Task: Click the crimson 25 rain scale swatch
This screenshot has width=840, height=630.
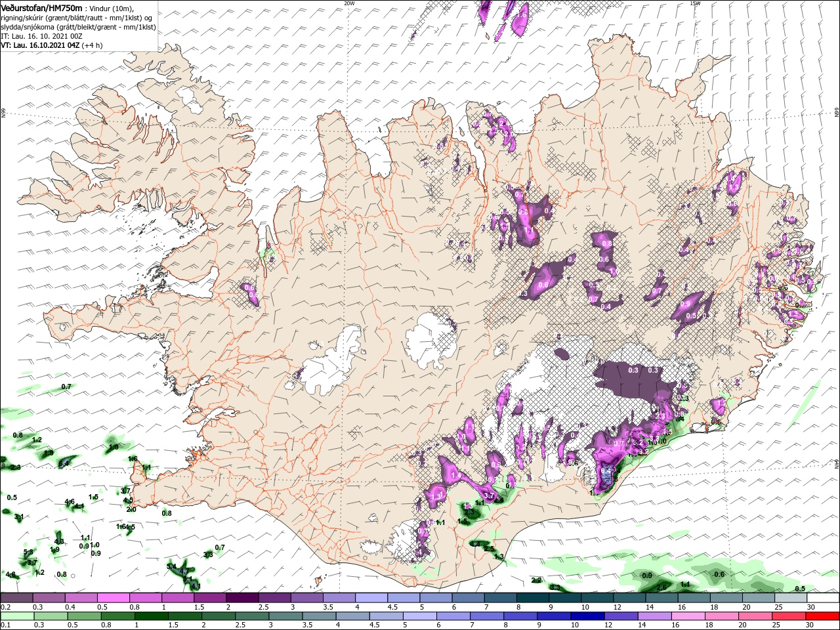Action: click(789, 616)
